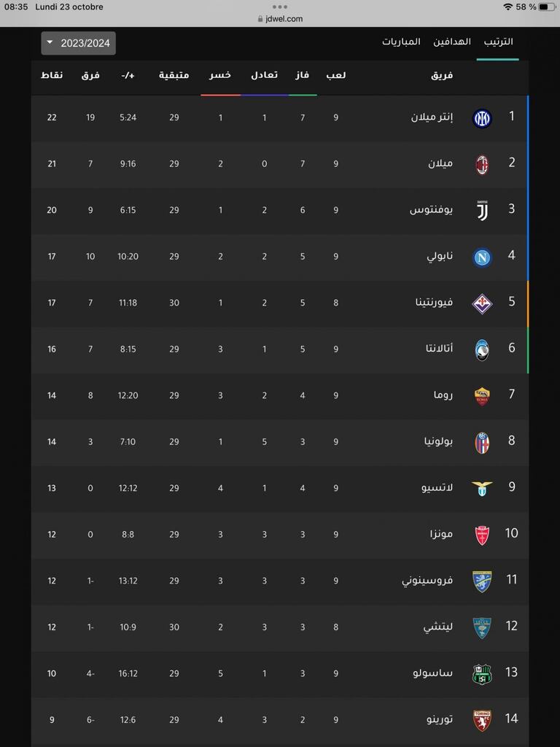Screen dimensions: 560x747
Task: Click the فاز wins column header
Action: (x=303, y=75)
